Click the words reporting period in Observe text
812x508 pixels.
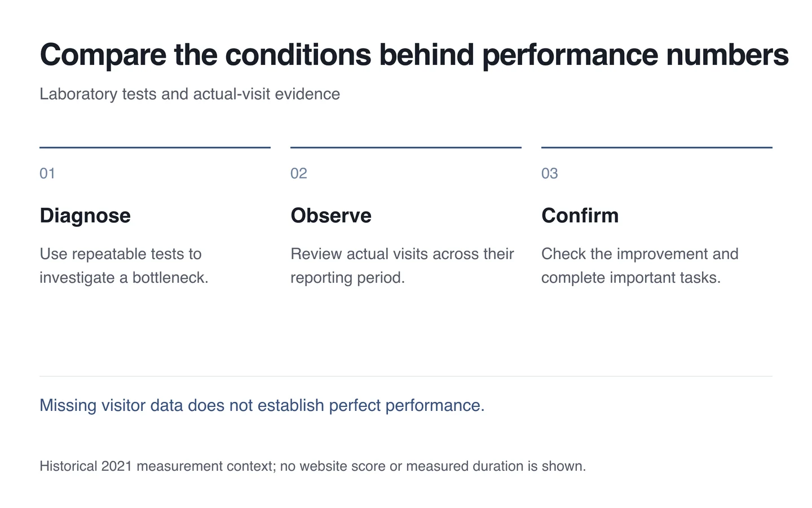tap(347, 278)
